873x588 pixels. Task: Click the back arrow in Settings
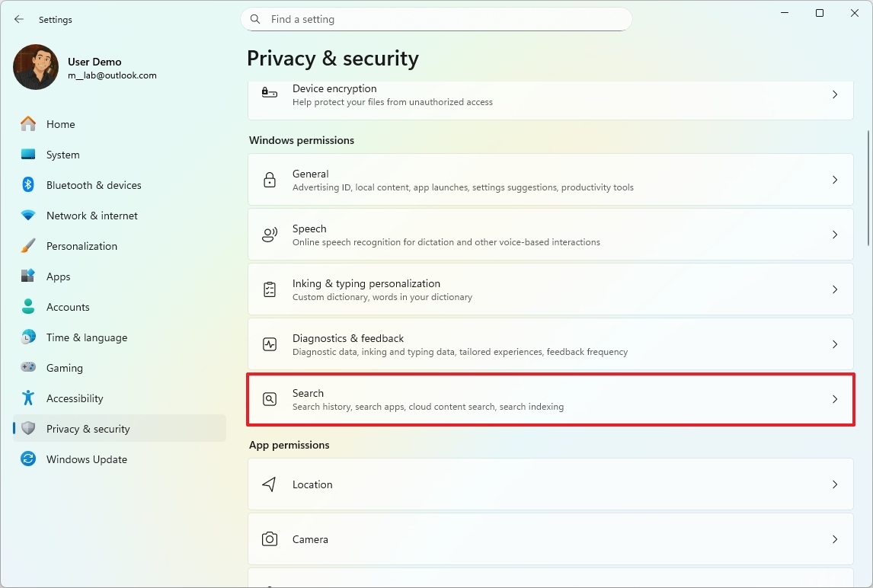(x=19, y=19)
